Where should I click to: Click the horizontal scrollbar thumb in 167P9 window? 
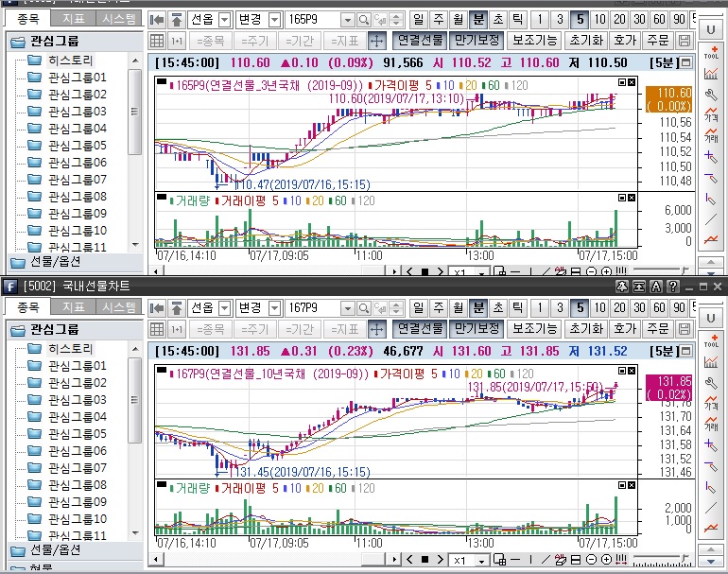coord(373,560)
